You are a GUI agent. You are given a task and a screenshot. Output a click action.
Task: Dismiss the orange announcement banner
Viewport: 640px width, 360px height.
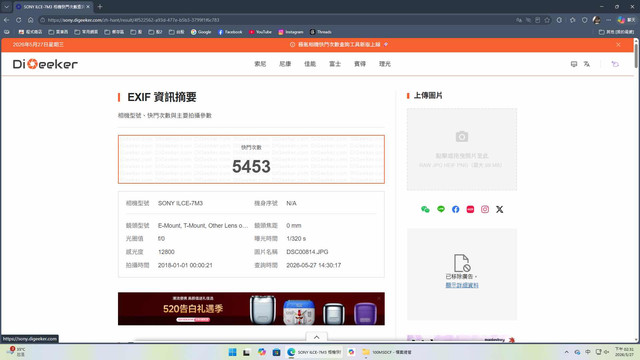tap(618, 44)
